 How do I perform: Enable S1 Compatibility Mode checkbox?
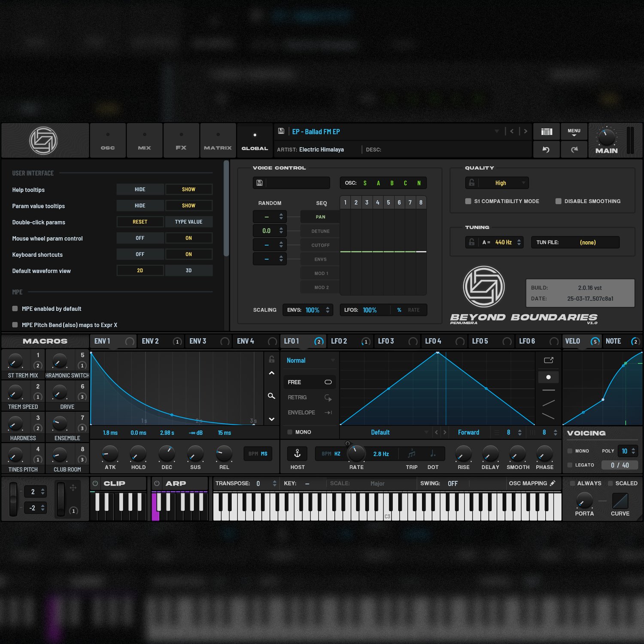coord(468,201)
